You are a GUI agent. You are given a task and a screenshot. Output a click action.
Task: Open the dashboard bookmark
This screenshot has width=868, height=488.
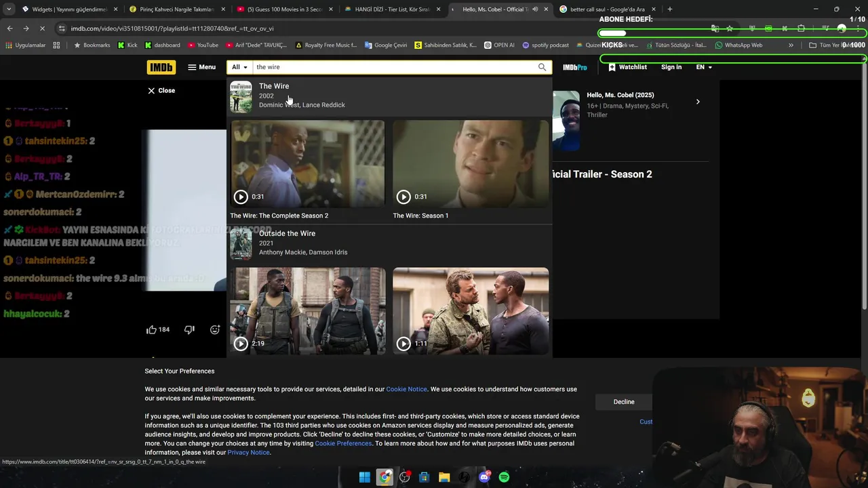click(x=163, y=45)
